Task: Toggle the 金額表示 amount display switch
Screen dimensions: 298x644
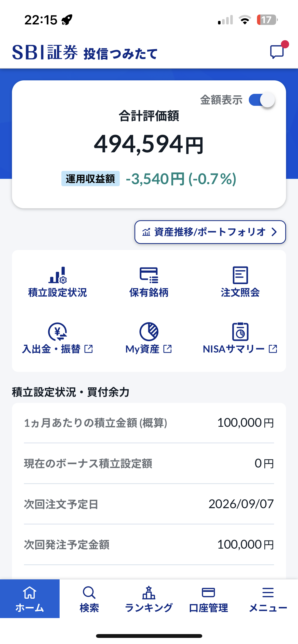Action: [262, 100]
